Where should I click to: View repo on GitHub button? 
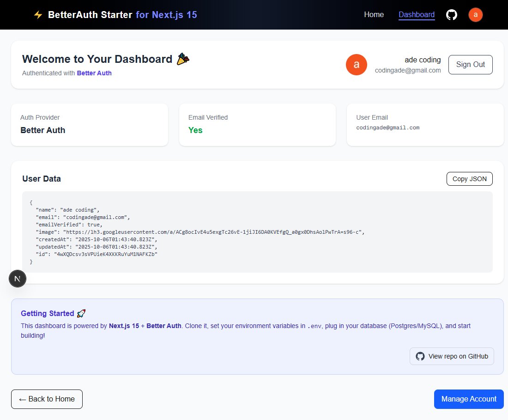tap(452, 356)
